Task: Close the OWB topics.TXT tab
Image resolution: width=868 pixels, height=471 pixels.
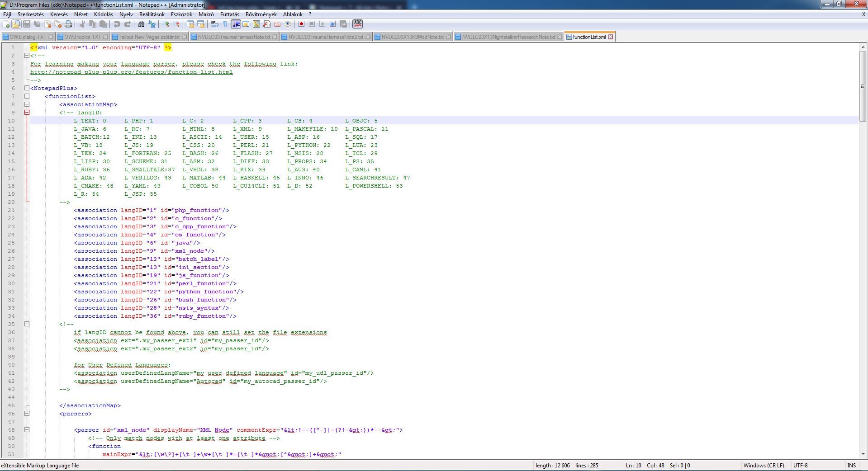Action: [106, 37]
